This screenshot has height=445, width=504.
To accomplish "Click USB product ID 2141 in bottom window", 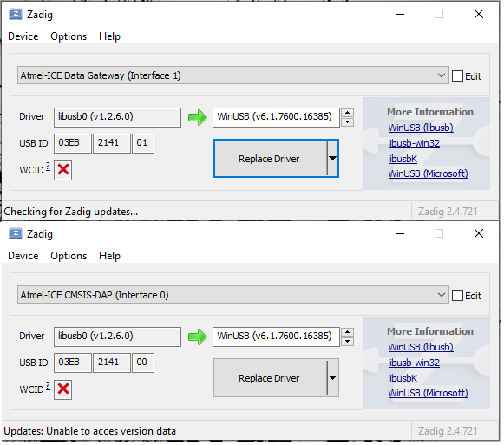I will [x=112, y=363].
